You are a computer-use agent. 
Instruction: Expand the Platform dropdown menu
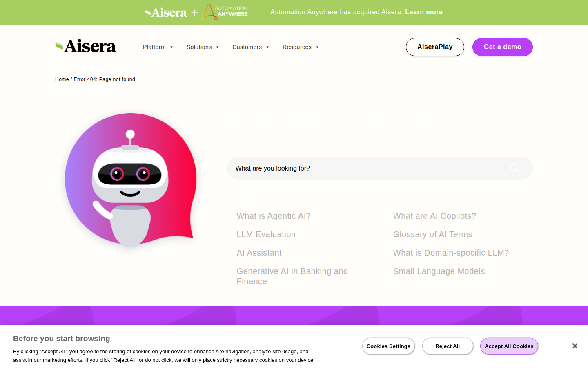(158, 47)
